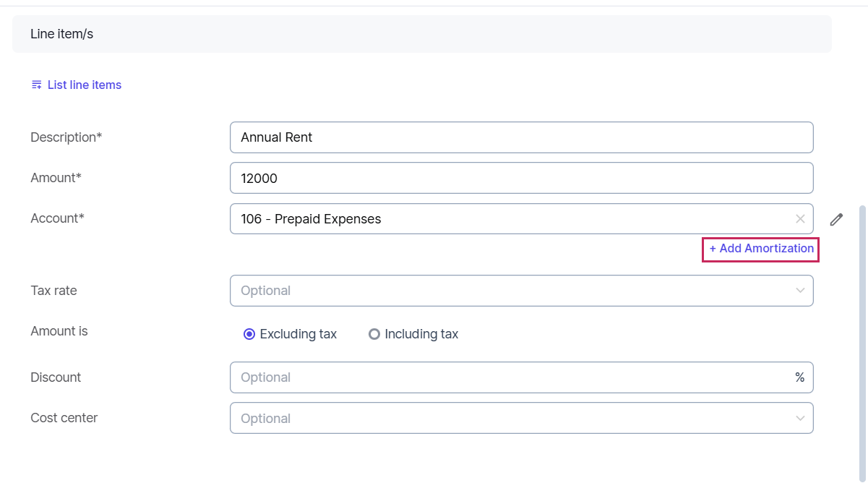
Task: Open the Account selector showing Prepaid Expenses
Action: pos(506,219)
